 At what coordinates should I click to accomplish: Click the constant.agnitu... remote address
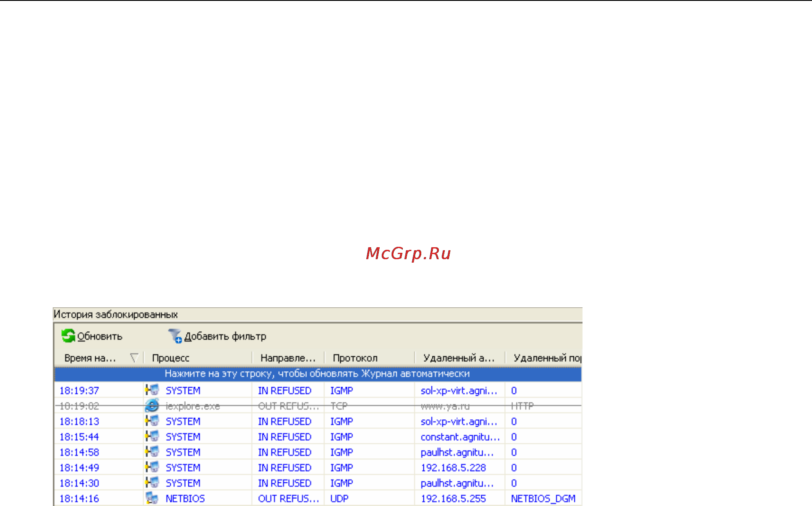point(460,437)
